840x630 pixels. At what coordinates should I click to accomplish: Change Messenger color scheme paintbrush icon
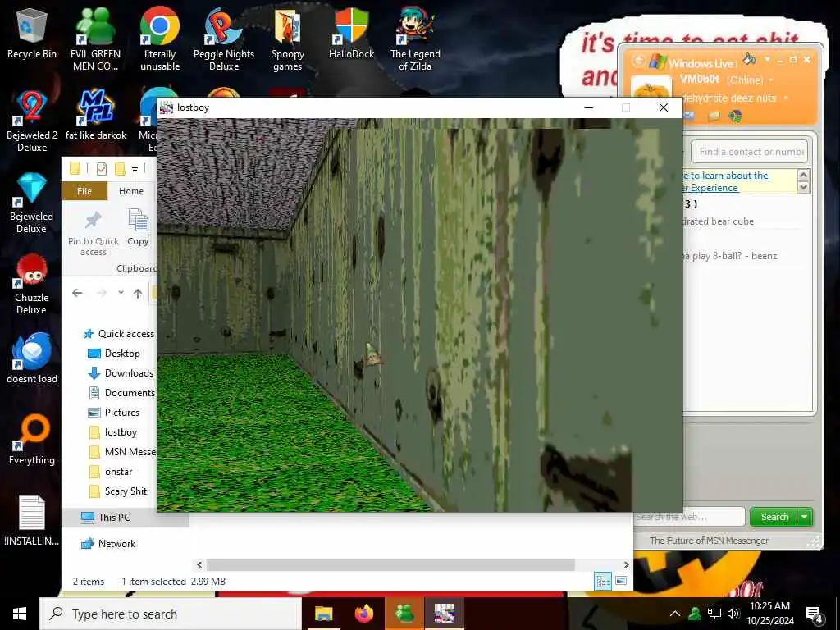(750, 58)
